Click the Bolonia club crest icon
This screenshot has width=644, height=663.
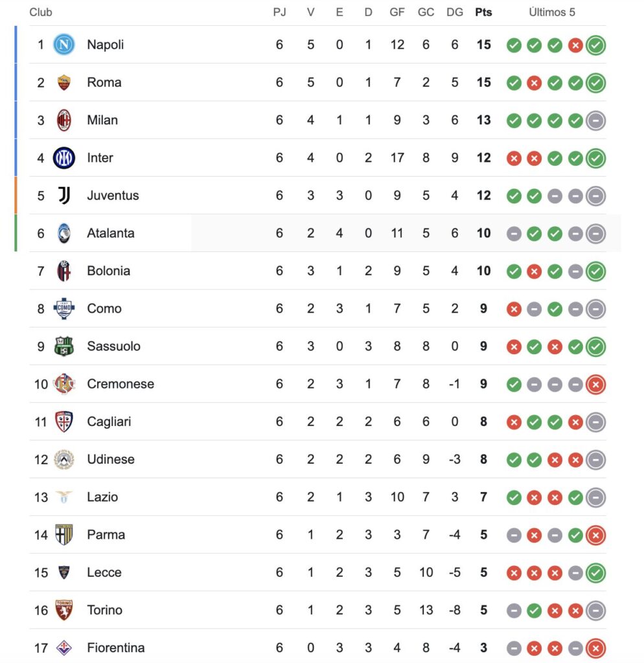coord(64,271)
